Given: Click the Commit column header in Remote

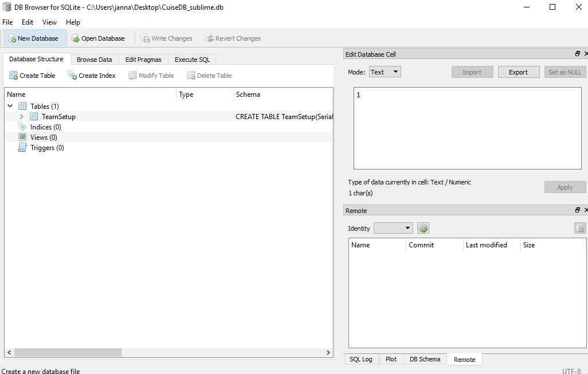Looking at the screenshot, I should 434,245.
